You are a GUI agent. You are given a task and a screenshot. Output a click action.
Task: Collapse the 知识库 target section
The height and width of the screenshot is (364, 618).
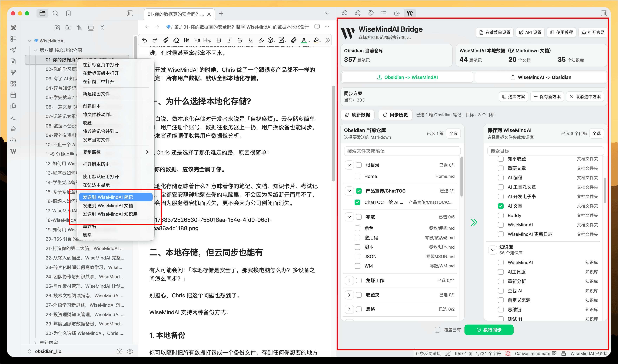492,250
